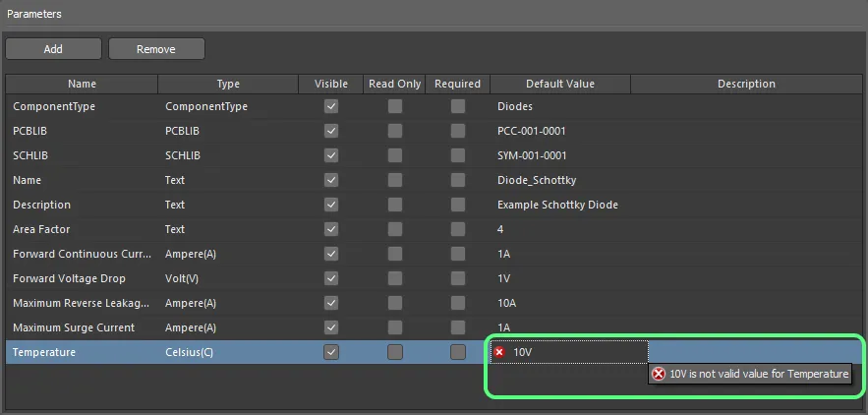Click the Add parameter button
Viewport: 868px width, 415px height.
(x=53, y=49)
